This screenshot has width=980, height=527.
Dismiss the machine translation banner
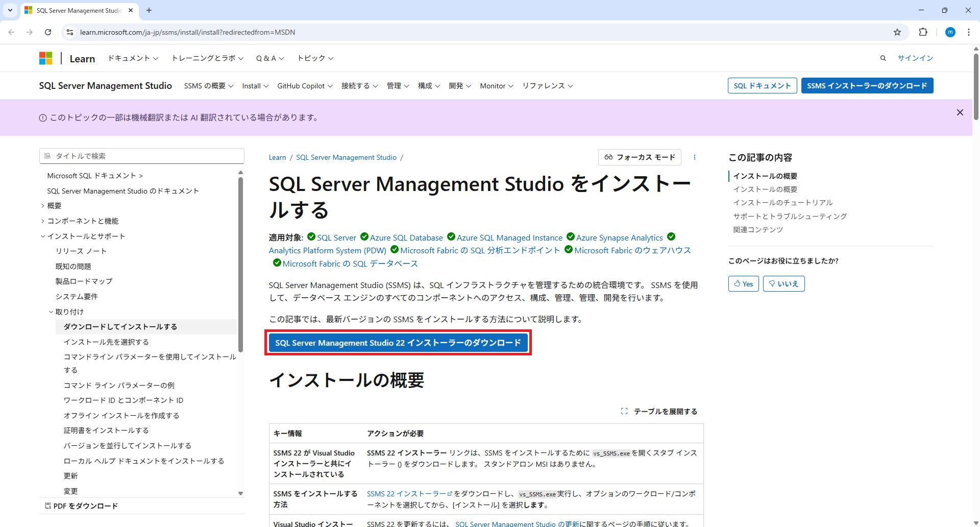(x=960, y=112)
